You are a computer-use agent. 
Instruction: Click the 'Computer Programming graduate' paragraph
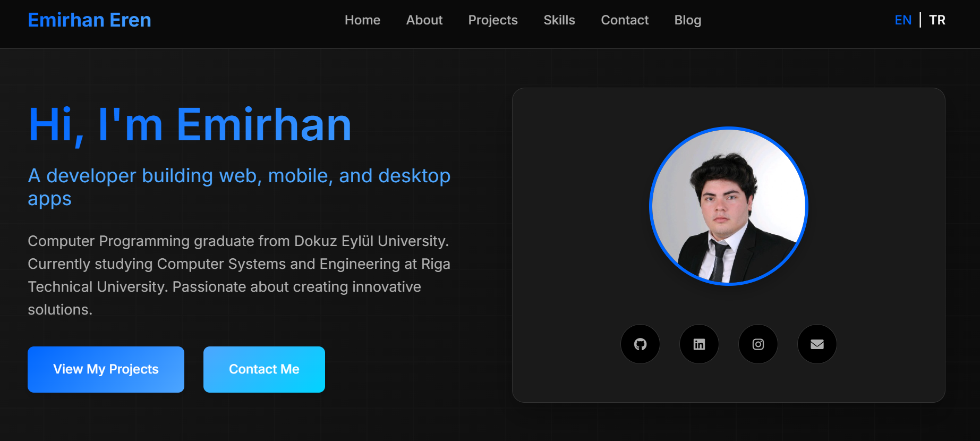coord(239,275)
